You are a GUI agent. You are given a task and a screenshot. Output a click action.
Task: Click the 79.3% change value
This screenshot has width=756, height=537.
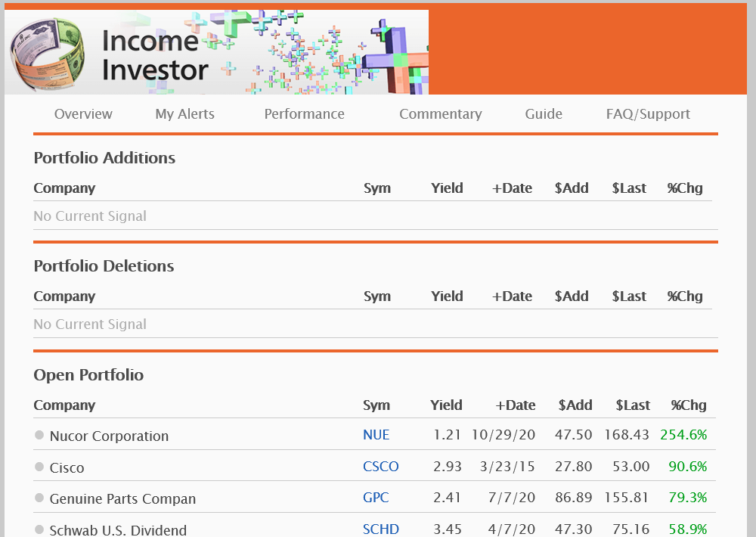click(687, 498)
